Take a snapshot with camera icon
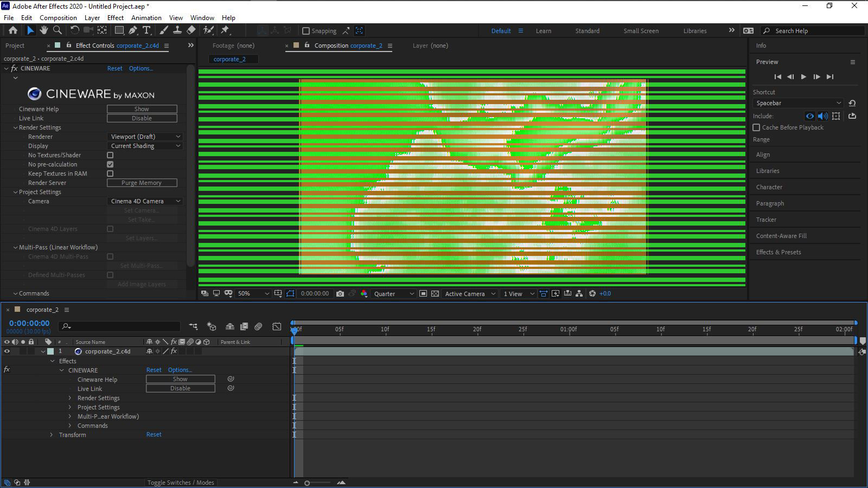 coord(340,293)
